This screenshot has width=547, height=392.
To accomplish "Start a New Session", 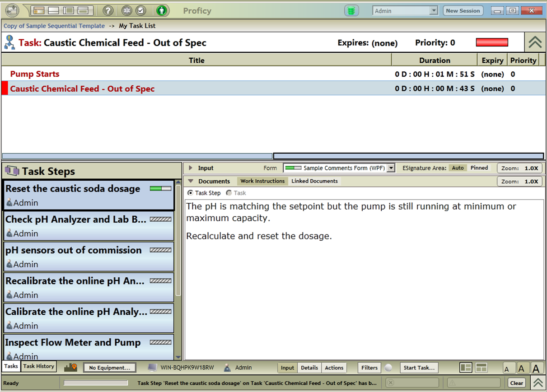I will coord(463,11).
